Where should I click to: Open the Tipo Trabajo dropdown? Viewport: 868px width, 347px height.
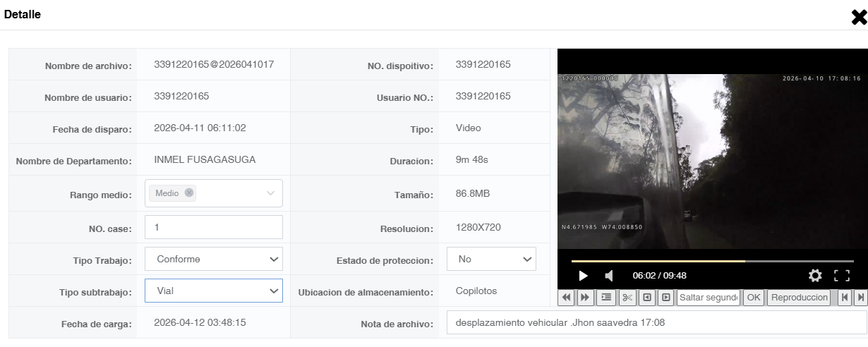[x=214, y=259]
